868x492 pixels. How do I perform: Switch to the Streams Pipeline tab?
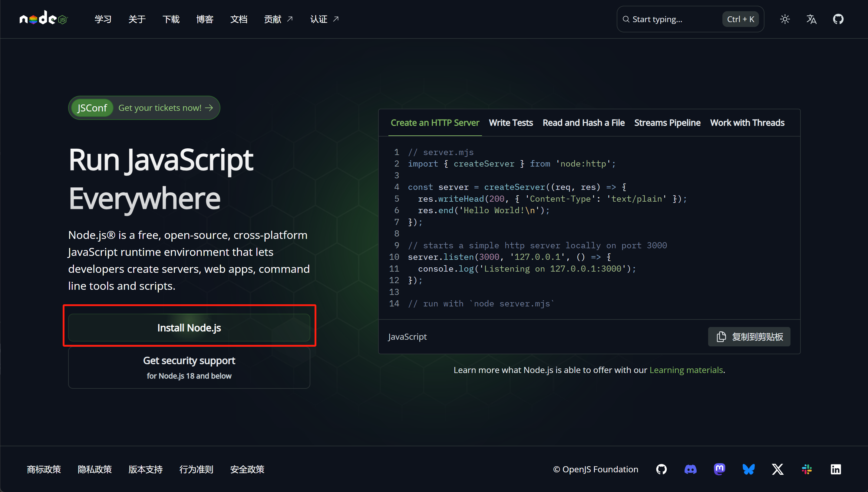coord(667,123)
